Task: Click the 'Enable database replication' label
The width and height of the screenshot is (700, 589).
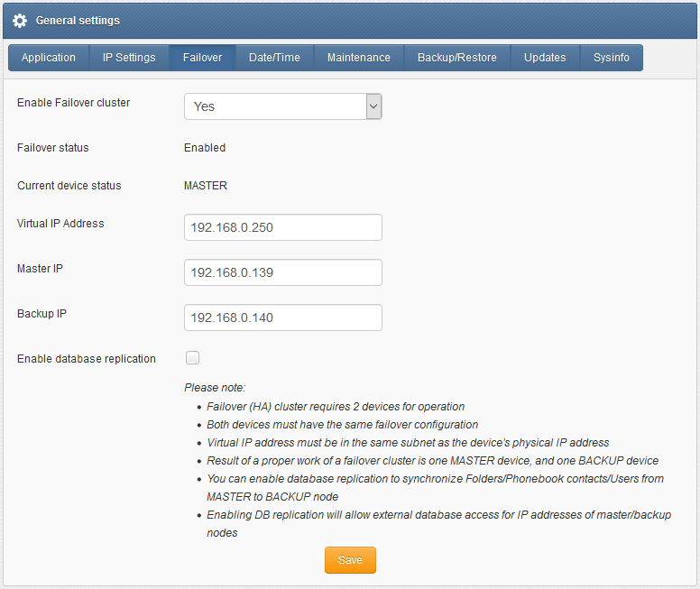Action: 87,359
